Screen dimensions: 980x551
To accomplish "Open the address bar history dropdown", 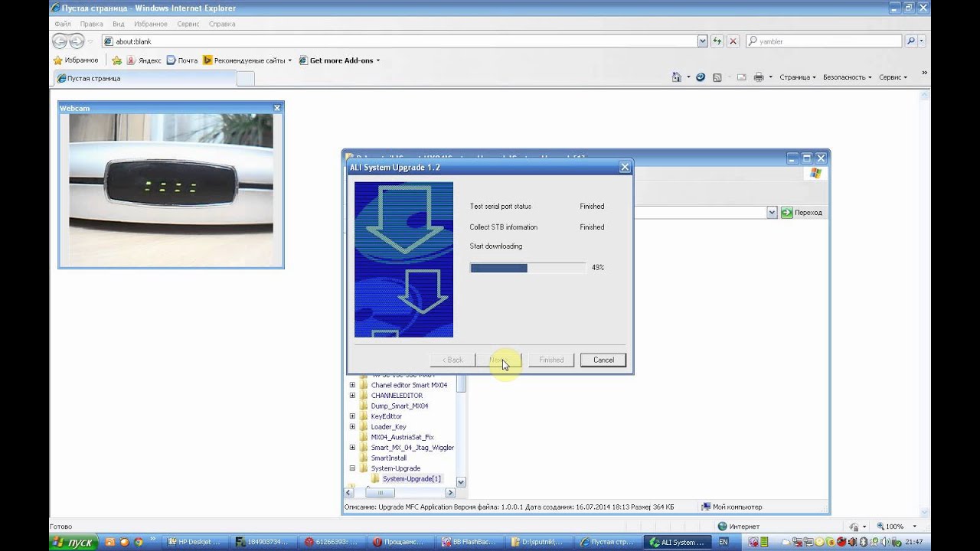I will (x=702, y=41).
